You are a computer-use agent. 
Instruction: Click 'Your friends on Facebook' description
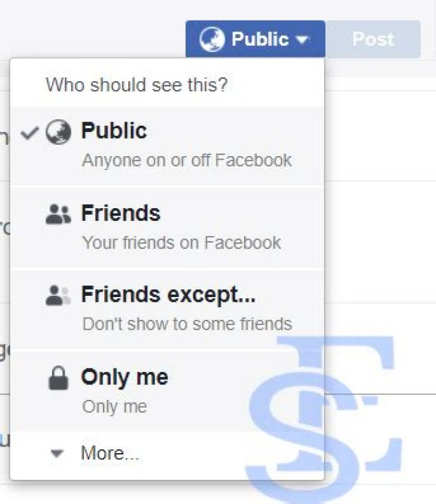click(182, 243)
